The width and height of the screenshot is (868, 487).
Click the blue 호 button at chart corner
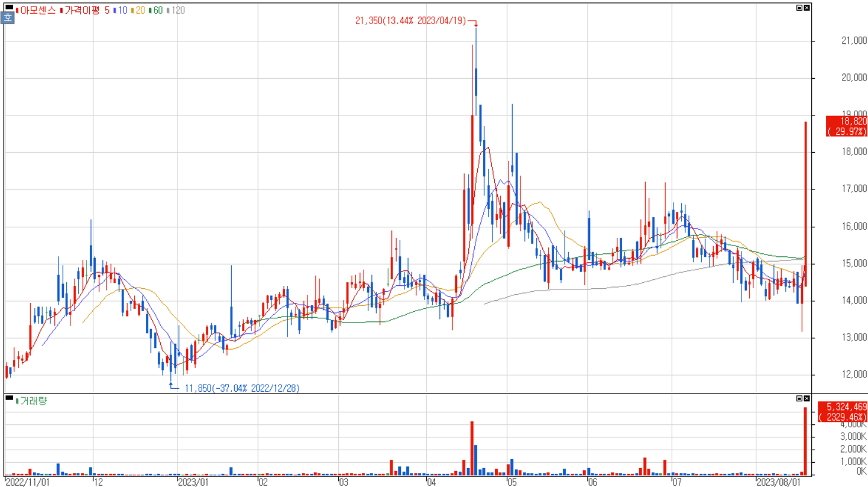[x=8, y=18]
